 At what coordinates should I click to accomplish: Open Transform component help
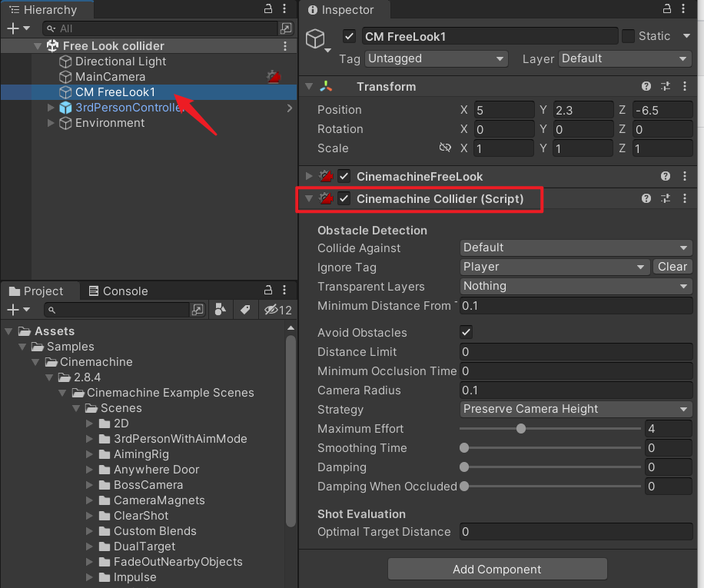click(646, 87)
